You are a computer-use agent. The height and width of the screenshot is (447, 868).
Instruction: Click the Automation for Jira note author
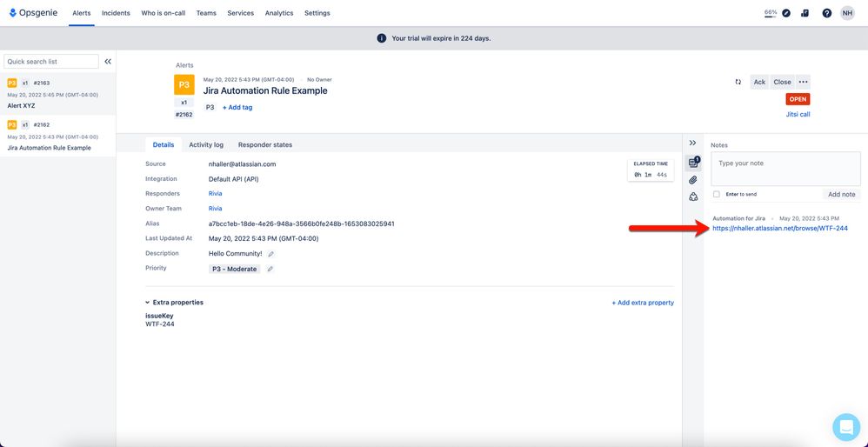tap(739, 218)
